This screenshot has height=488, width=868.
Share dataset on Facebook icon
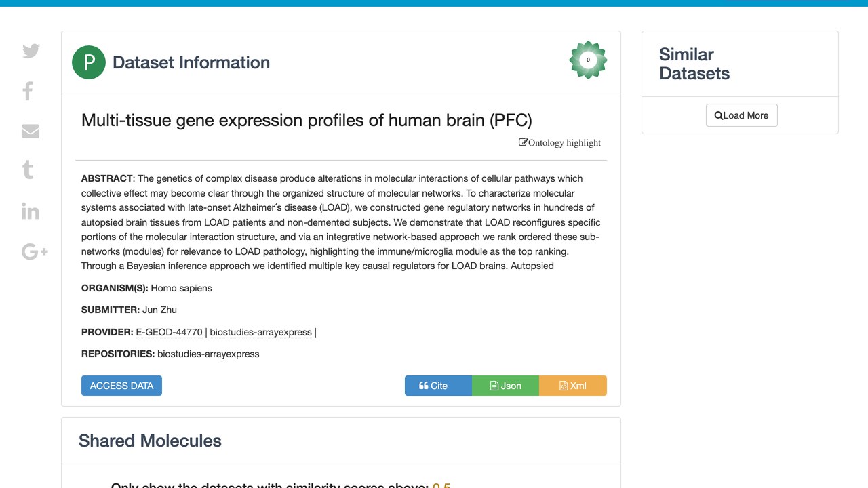[28, 91]
